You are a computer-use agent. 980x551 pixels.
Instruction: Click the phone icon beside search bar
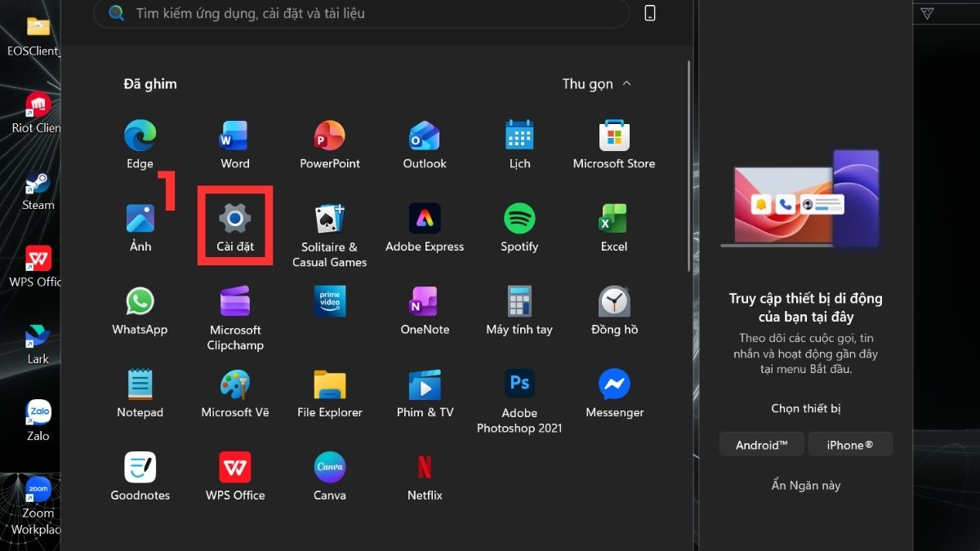[649, 13]
